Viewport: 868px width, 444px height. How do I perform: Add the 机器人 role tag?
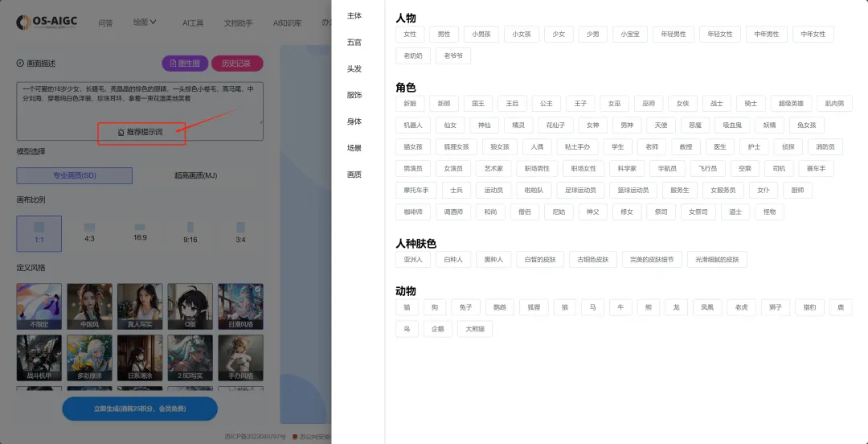coord(413,125)
